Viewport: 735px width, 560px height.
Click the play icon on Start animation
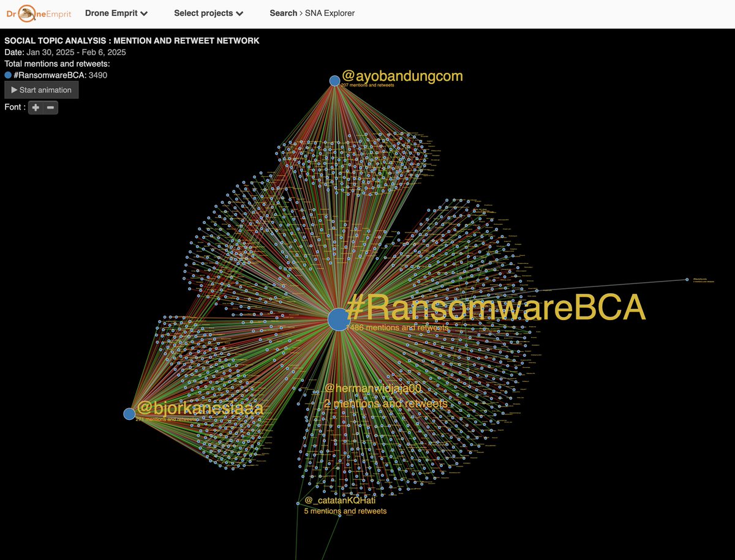(14, 89)
